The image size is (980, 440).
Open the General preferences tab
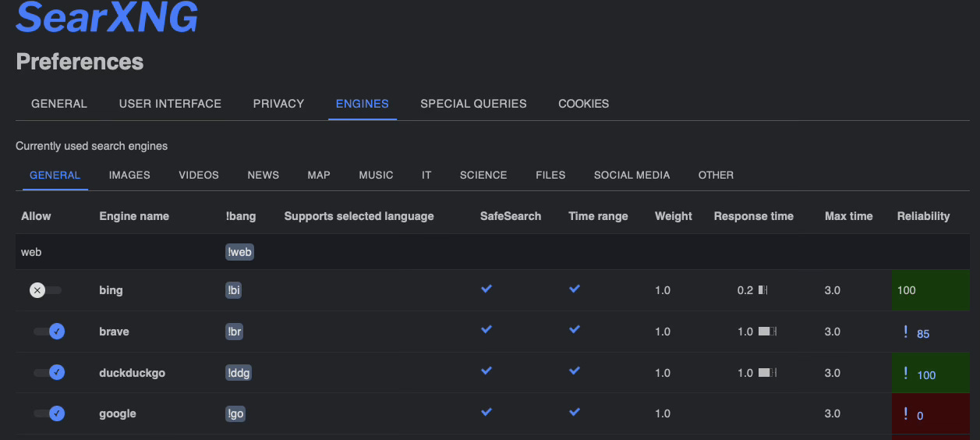(59, 104)
